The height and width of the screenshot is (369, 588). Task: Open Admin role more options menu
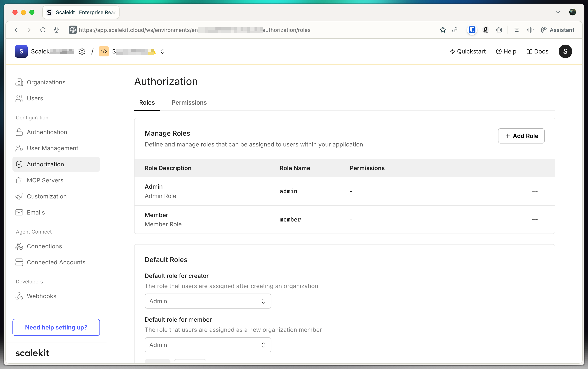pos(535,191)
